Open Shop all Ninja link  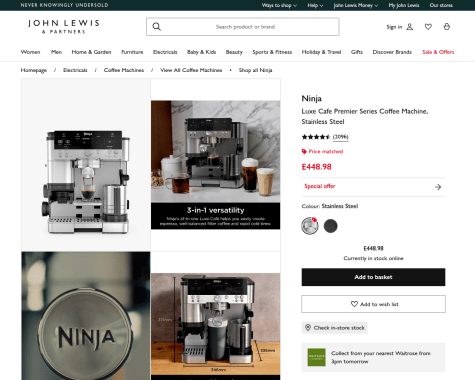click(x=255, y=70)
